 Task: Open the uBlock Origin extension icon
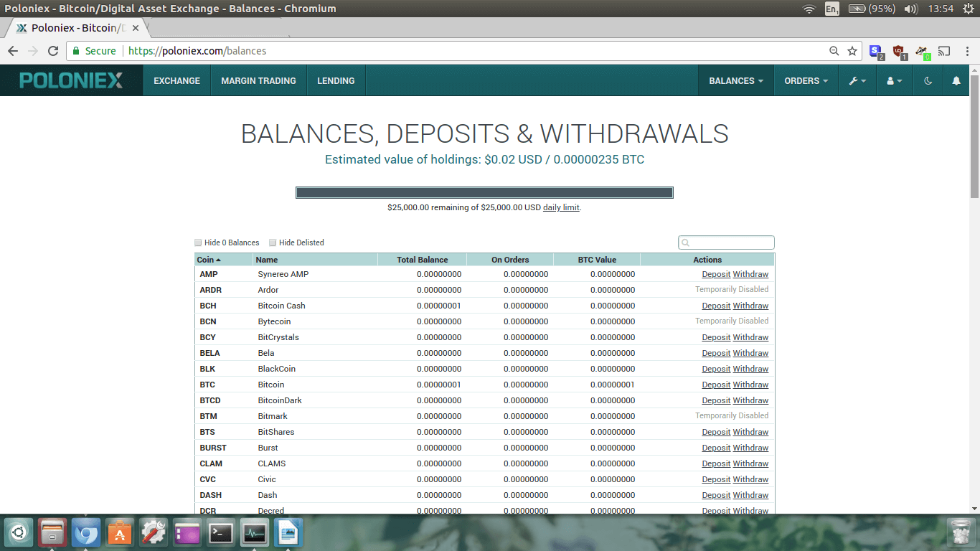[900, 52]
